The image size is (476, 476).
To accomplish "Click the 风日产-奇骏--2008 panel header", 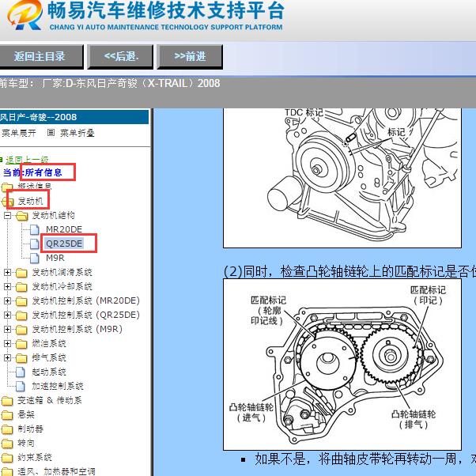I will click(74, 117).
